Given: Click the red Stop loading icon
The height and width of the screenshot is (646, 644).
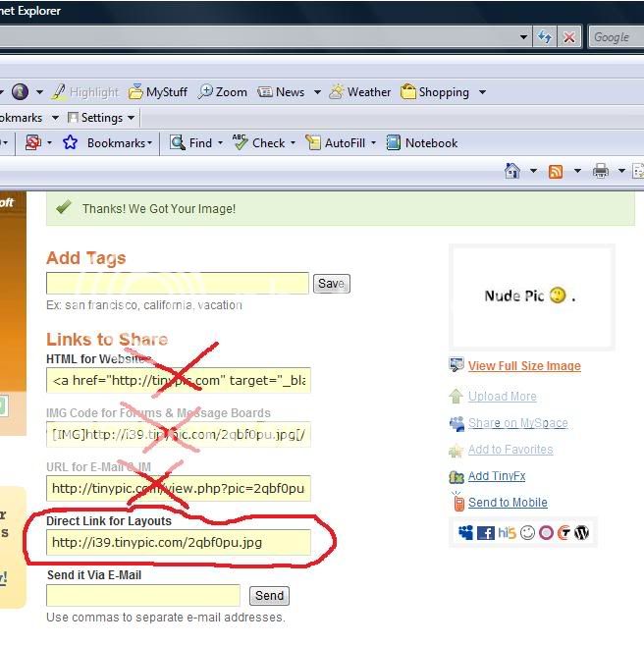Looking at the screenshot, I should [x=569, y=37].
